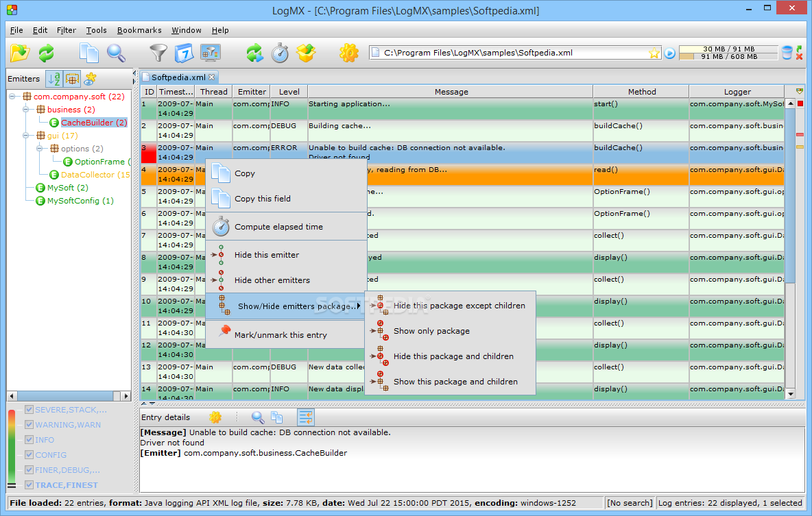Image resolution: width=812 pixels, height=516 pixels.
Task: Click the open file folder icon
Action: point(20,53)
